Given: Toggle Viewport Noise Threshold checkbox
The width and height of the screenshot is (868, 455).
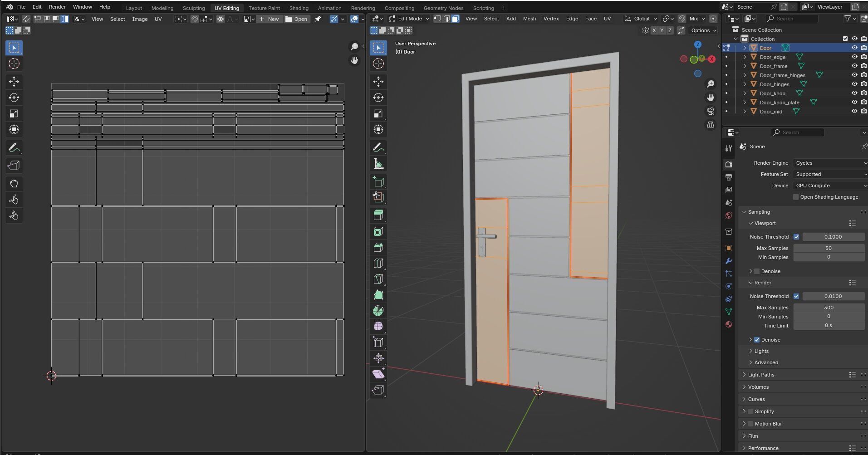Looking at the screenshot, I should (796, 237).
